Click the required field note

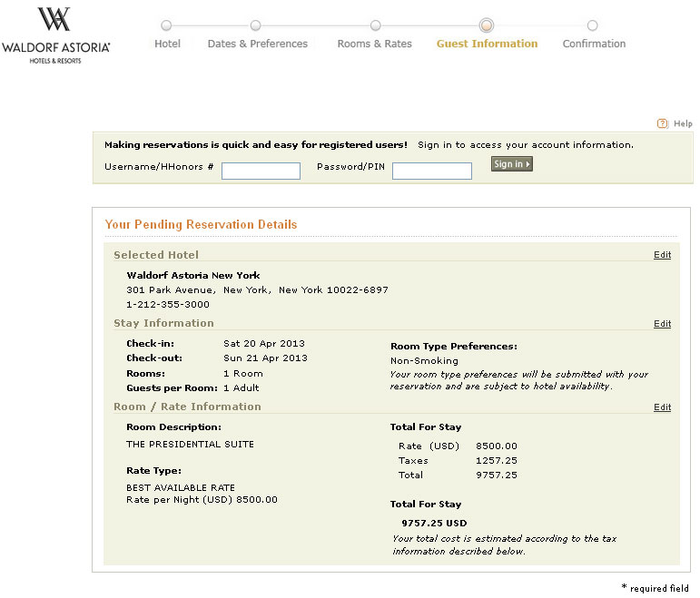656,588
